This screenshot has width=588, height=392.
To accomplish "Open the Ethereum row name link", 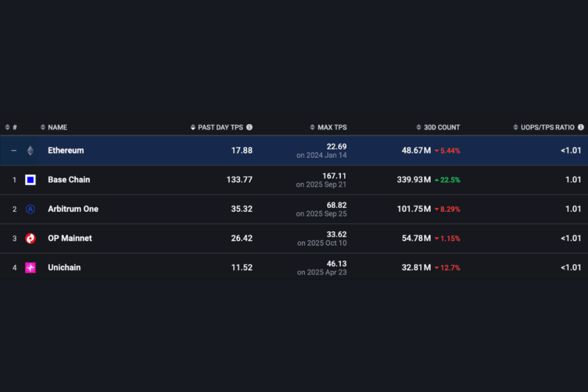I will (x=66, y=150).
